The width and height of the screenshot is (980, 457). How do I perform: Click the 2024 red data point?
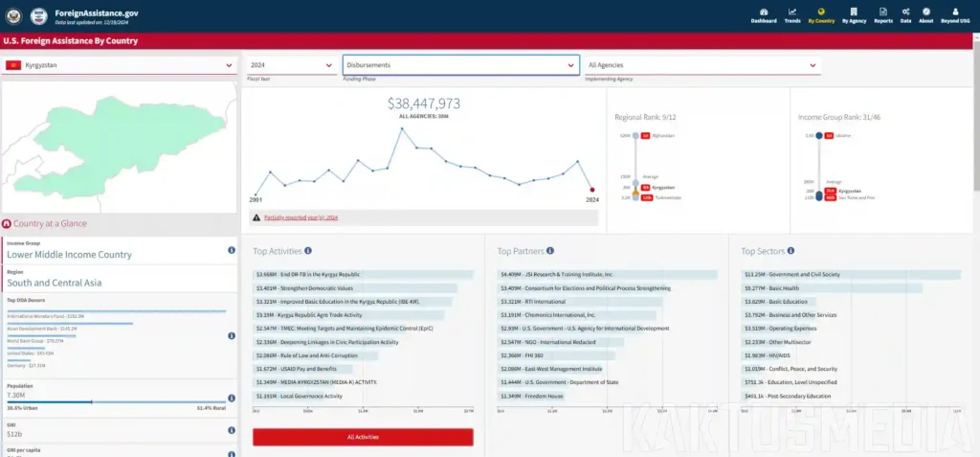[x=592, y=190]
